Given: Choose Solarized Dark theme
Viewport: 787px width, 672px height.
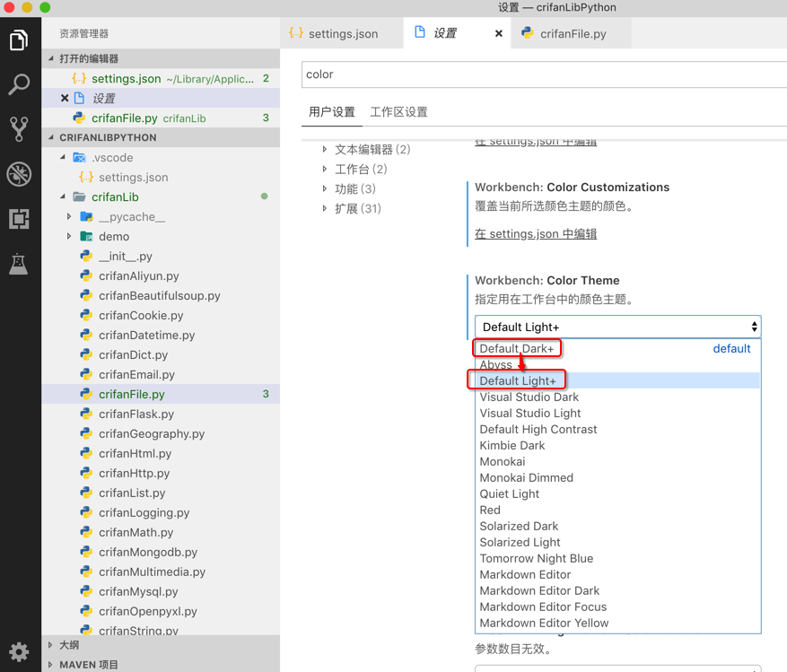Looking at the screenshot, I should click(618, 526).
